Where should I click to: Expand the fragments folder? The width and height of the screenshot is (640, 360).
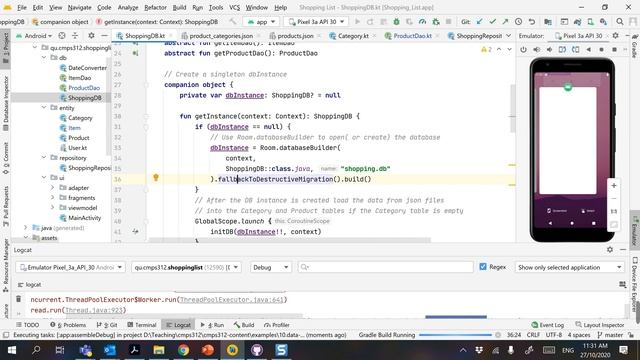pos(53,198)
